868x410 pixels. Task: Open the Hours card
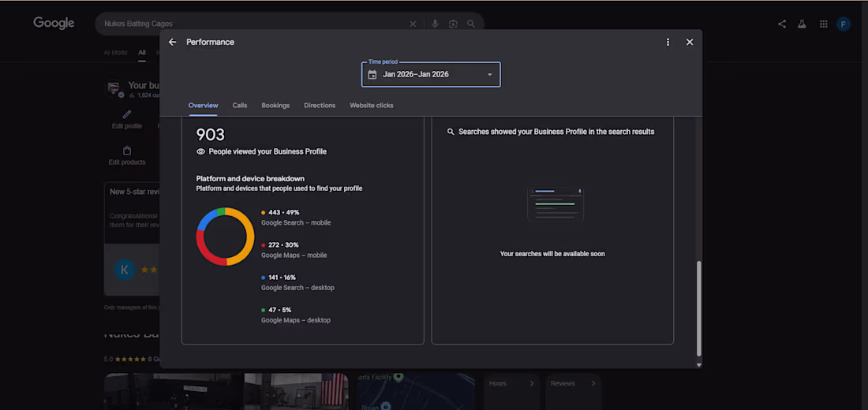tap(511, 392)
